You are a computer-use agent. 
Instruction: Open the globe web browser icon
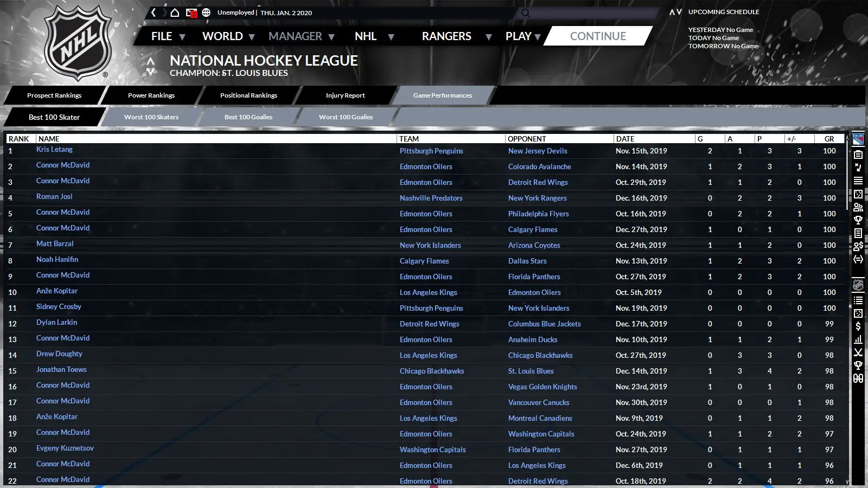coord(206,12)
